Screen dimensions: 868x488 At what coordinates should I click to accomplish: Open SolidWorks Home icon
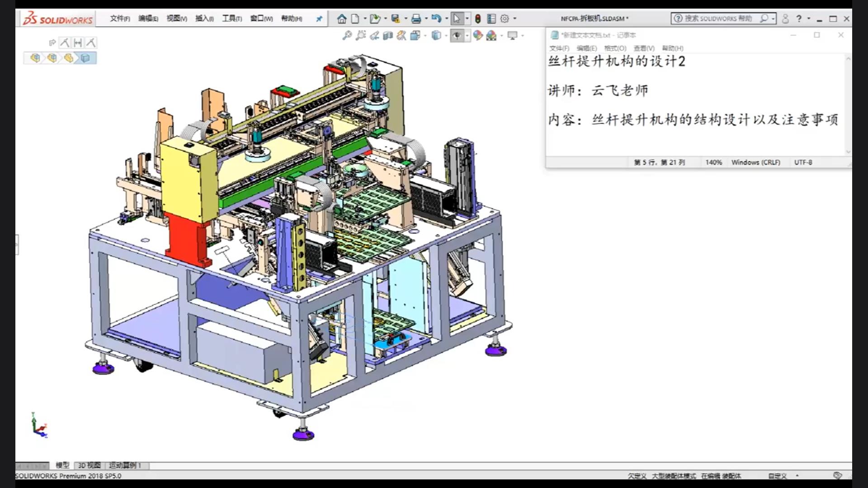pyautogui.click(x=342, y=19)
